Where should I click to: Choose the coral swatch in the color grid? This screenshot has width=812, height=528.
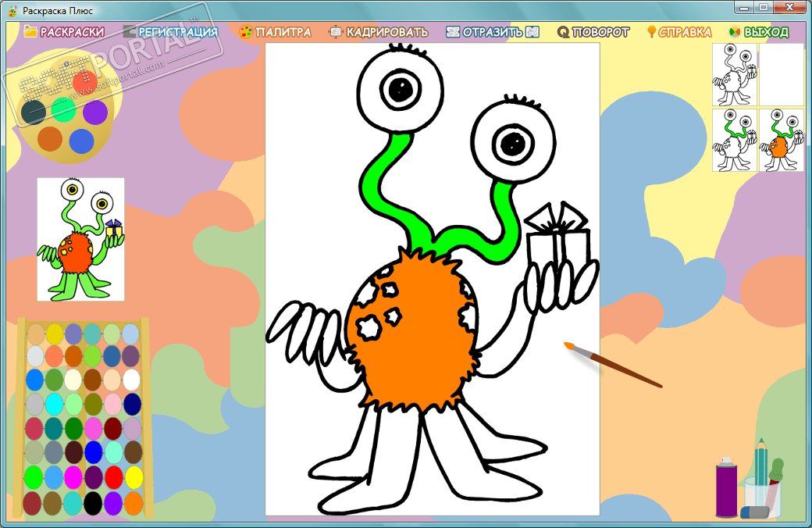point(55,356)
